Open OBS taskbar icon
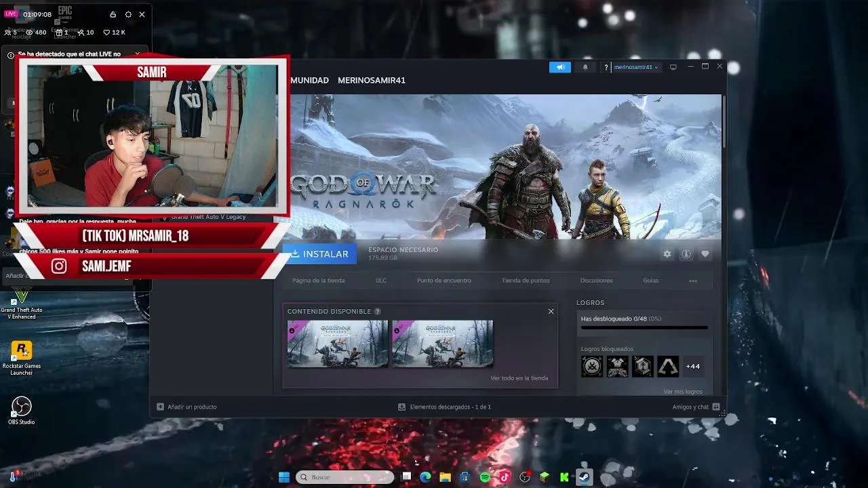 tap(525, 477)
